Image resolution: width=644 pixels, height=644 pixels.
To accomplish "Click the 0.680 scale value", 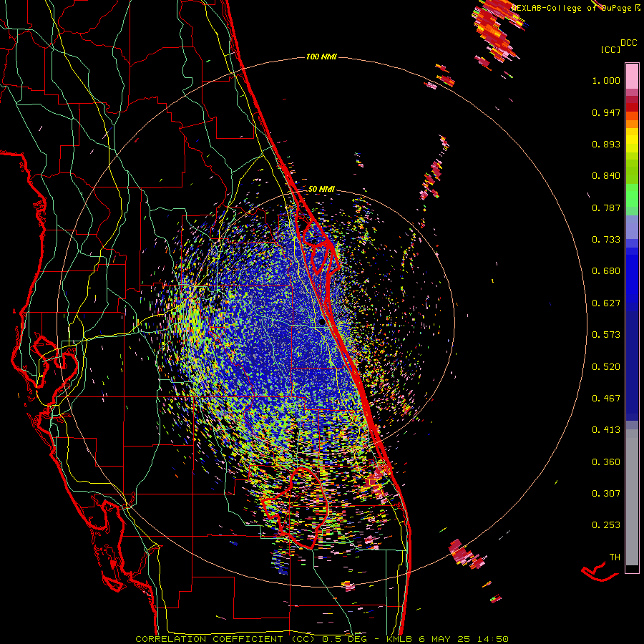I will (606, 271).
